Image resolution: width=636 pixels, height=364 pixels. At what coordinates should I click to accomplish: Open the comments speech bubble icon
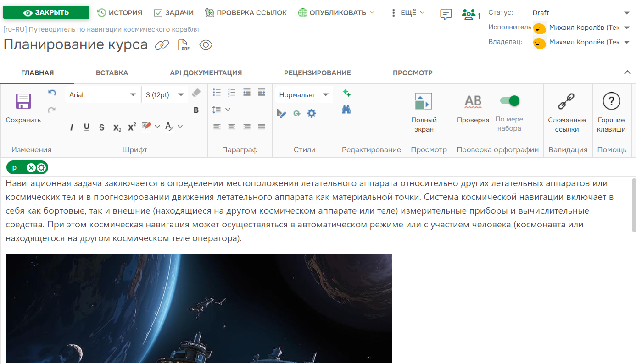[446, 14]
